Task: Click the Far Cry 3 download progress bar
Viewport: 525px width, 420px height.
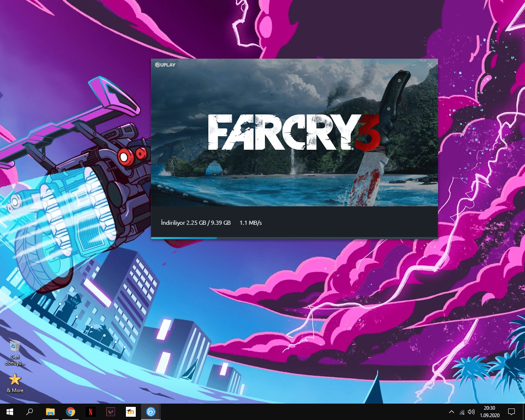Action: click(294, 238)
